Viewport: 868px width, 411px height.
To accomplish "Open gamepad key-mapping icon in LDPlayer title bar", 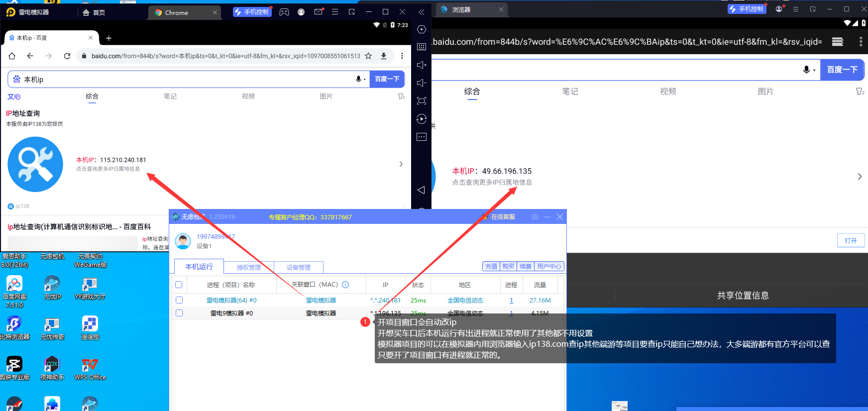I will [x=284, y=12].
